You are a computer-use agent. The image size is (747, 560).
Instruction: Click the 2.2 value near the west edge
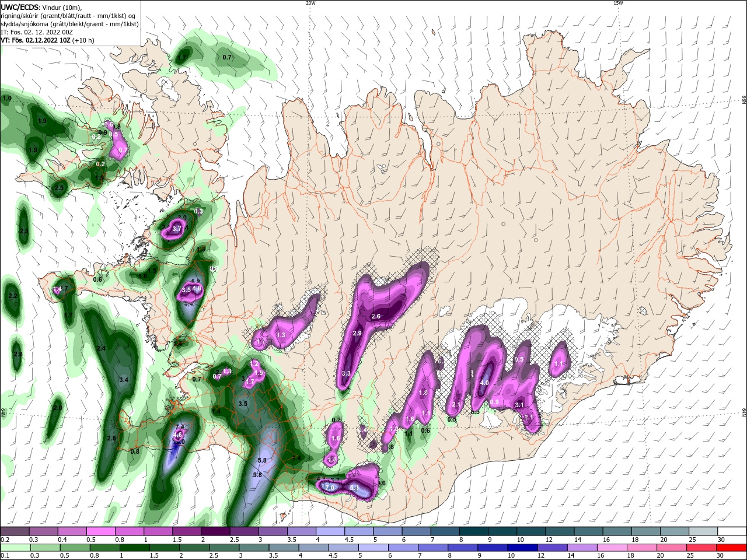click(x=13, y=296)
